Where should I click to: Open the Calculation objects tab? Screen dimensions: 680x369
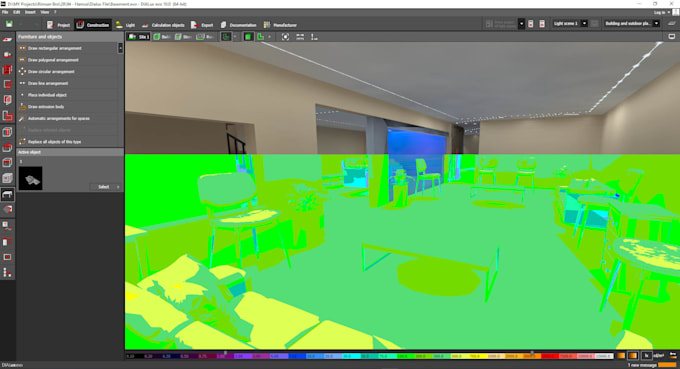[163, 25]
